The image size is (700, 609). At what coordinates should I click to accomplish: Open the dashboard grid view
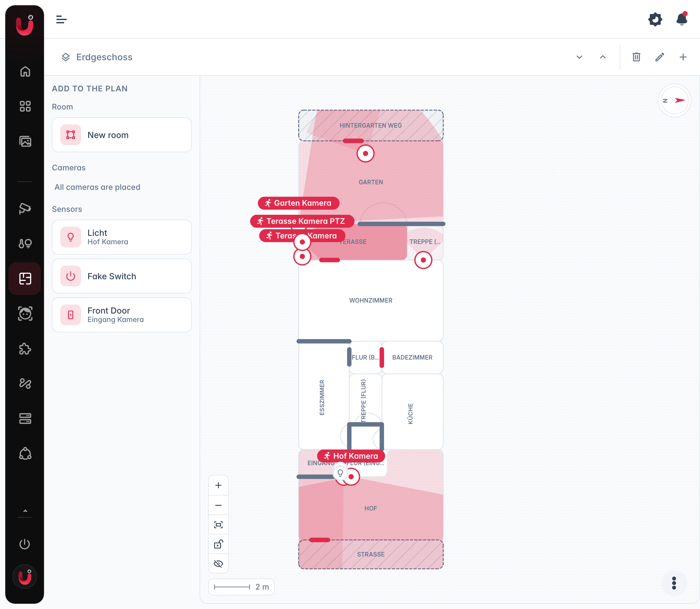[25, 106]
